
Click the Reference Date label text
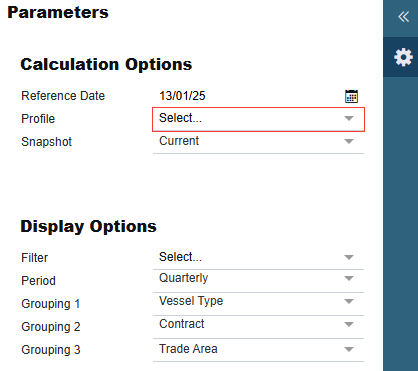(63, 96)
